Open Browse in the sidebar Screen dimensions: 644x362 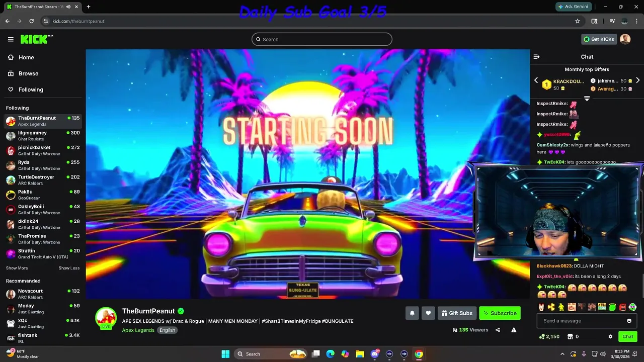pos(23,73)
